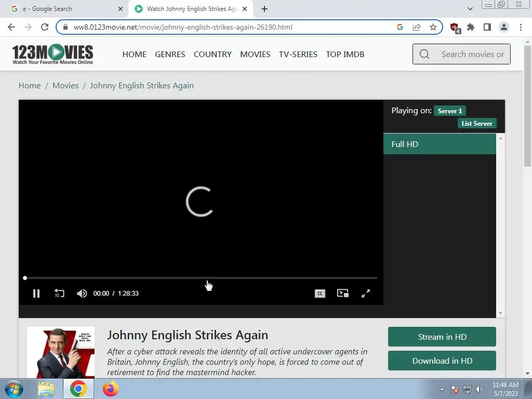
Task: Mute the video volume
Action: click(x=82, y=294)
